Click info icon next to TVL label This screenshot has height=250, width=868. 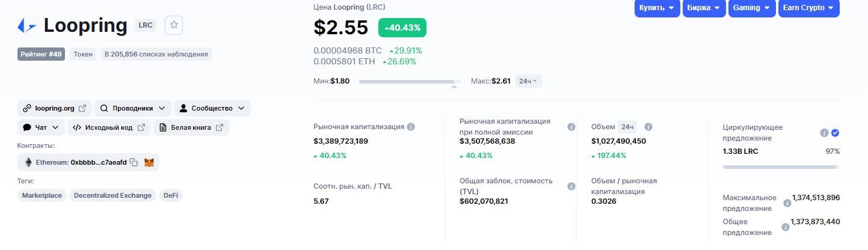(571, 186)
